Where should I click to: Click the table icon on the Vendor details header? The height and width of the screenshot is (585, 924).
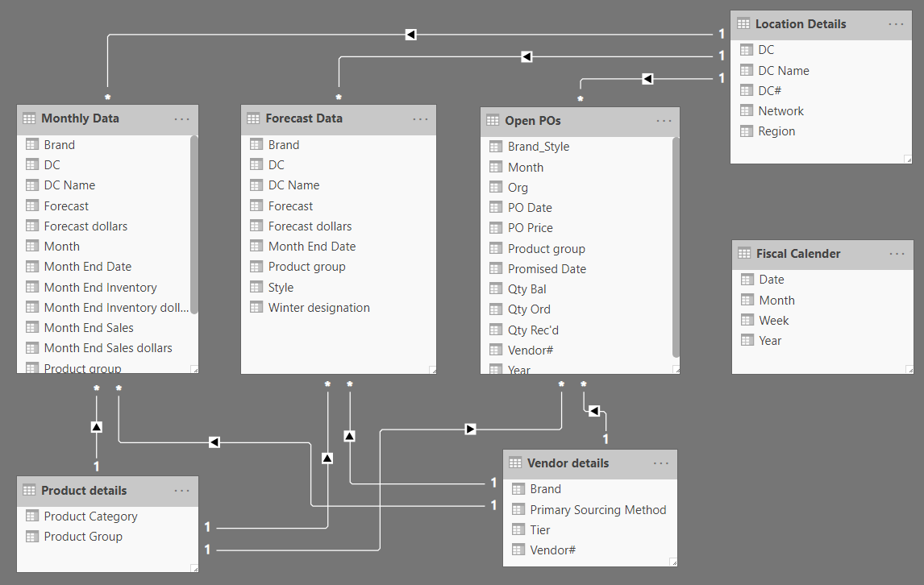(514, 463)
